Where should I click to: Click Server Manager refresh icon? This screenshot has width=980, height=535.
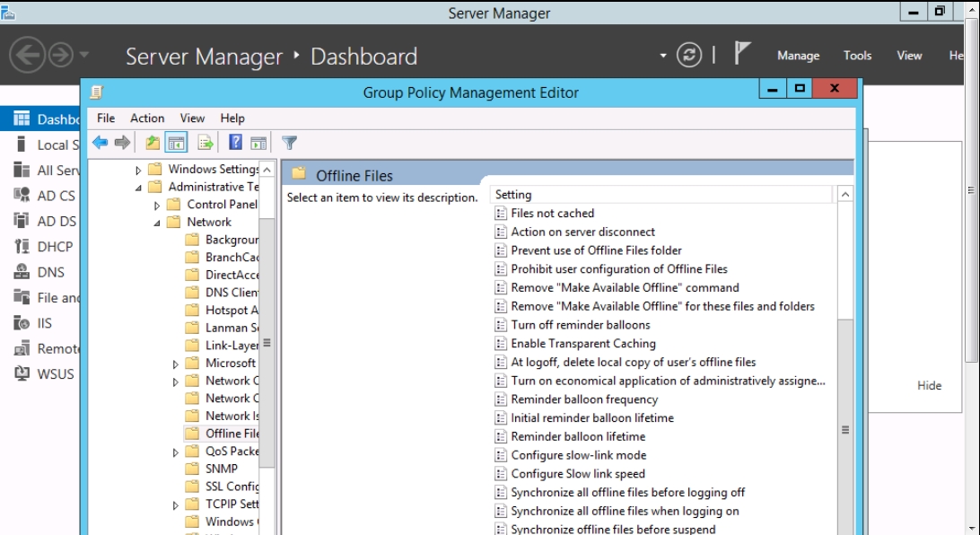(x=688, y=55)
